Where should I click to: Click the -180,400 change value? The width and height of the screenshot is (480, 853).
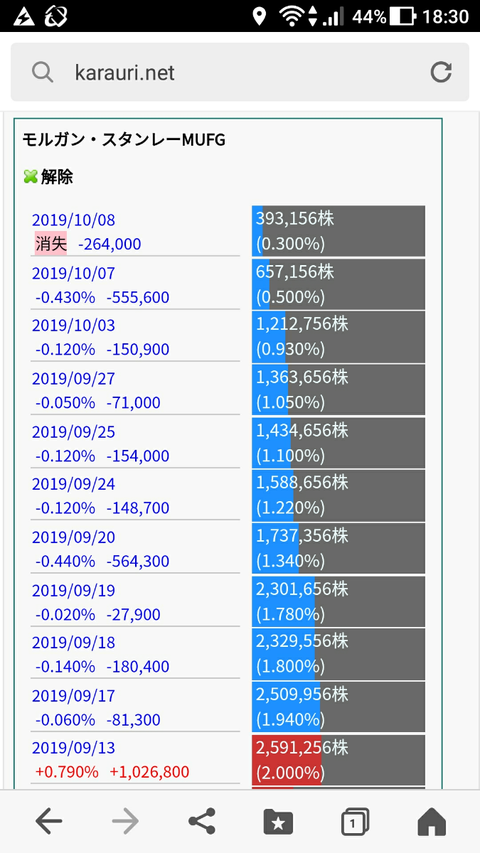pyautogui.click(x=138, y=666)
